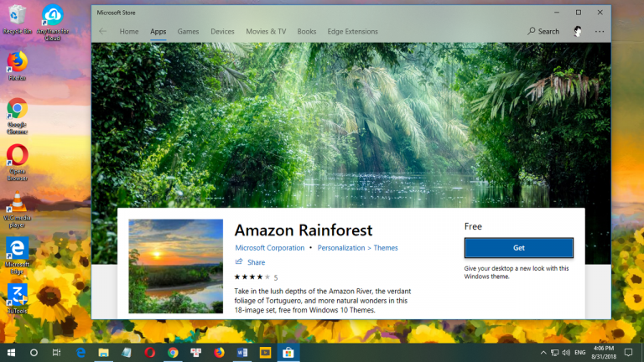Open the Microsoft Corporation publisher link

pos(270,247)
